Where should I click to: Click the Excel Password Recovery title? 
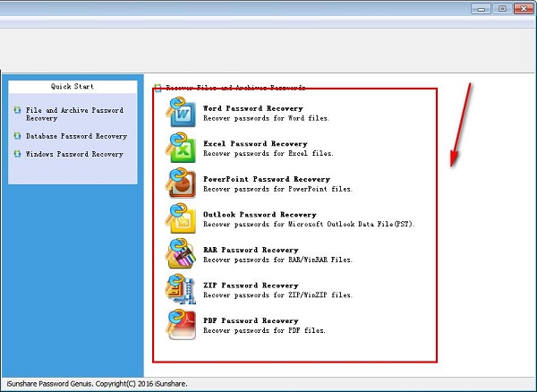(x=255, y=144)
